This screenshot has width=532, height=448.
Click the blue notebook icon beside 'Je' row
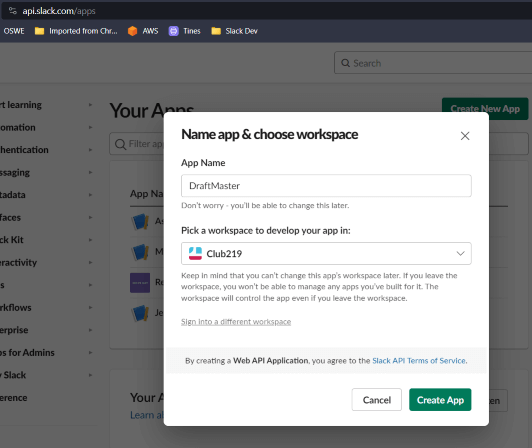tap(140, 313)
